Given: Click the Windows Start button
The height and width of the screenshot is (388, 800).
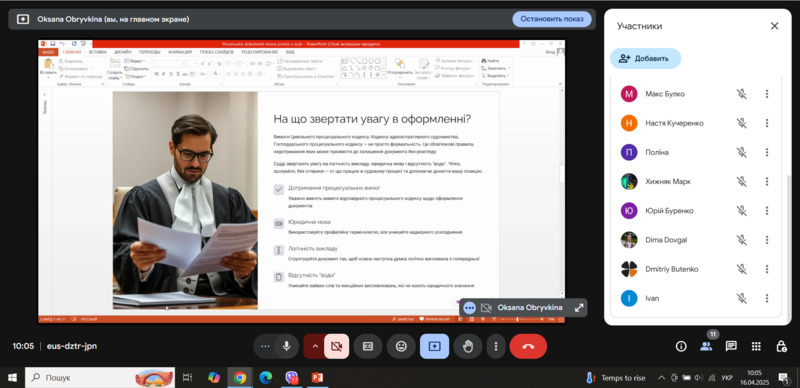Looking at the screenshot, I should [12, 378].
